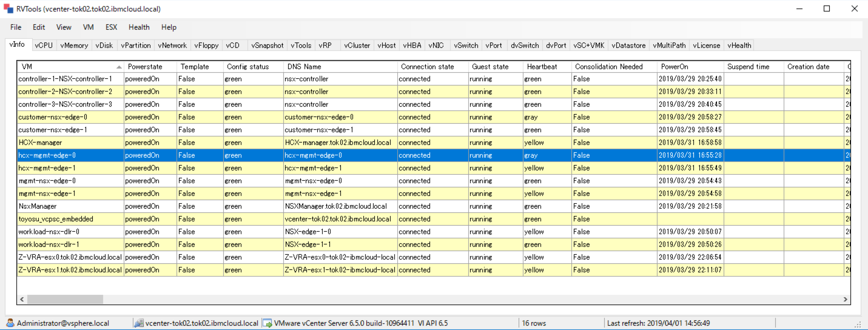
Task: Click the left arrow of the horizontal scrollbar
Action: click(21, 299)
